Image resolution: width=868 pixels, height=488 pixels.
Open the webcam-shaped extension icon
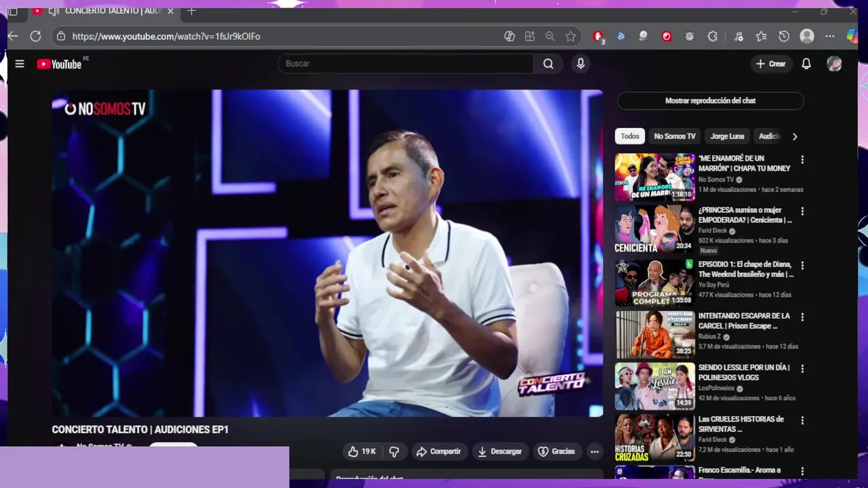click(644, 37)
